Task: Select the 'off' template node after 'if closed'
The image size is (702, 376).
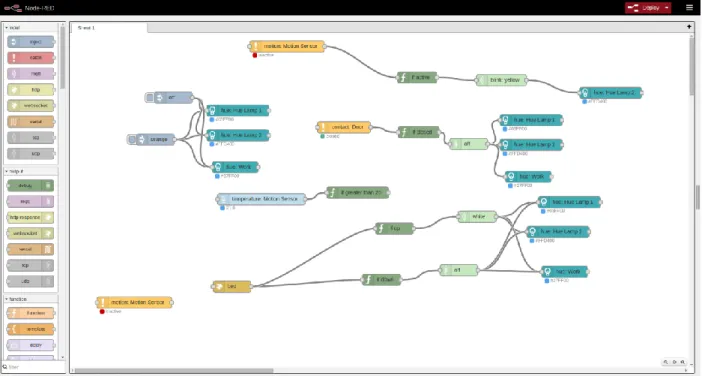Action: click(x=468, y=144)
